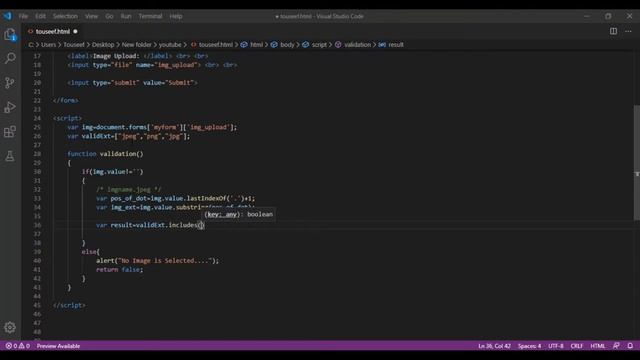
Task: Click Ln 36, Col 42 cursor position
Action: click(x=494, y=346)
